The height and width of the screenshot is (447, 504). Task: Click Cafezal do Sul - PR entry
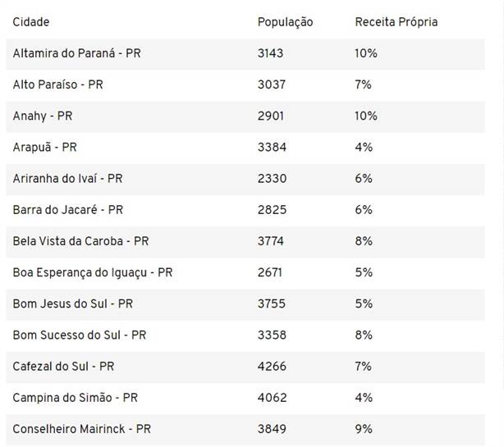(x=63, y=367)
